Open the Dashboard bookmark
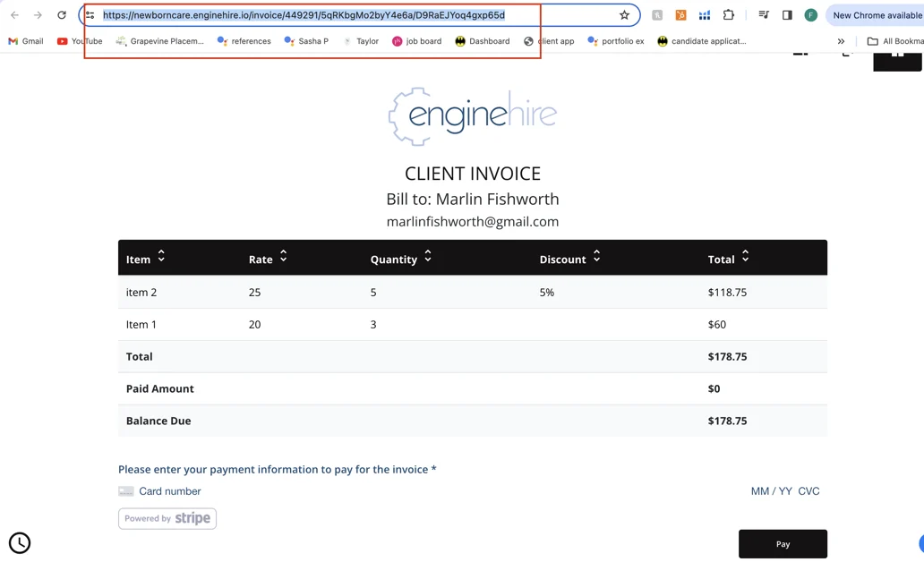Image resolution: width=924 pixels, height=562 pixels. [483, 41]
